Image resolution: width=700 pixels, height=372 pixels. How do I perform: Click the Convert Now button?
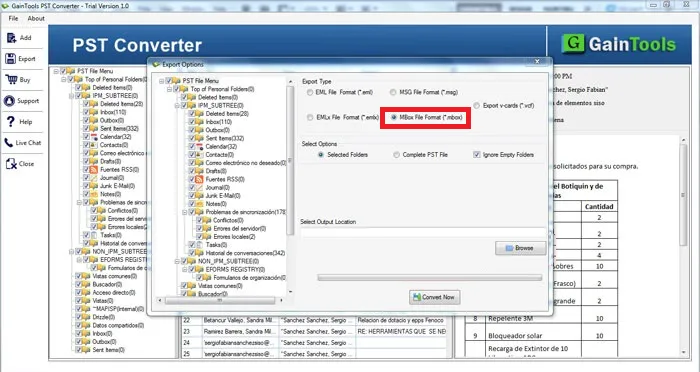click(434, 297)
